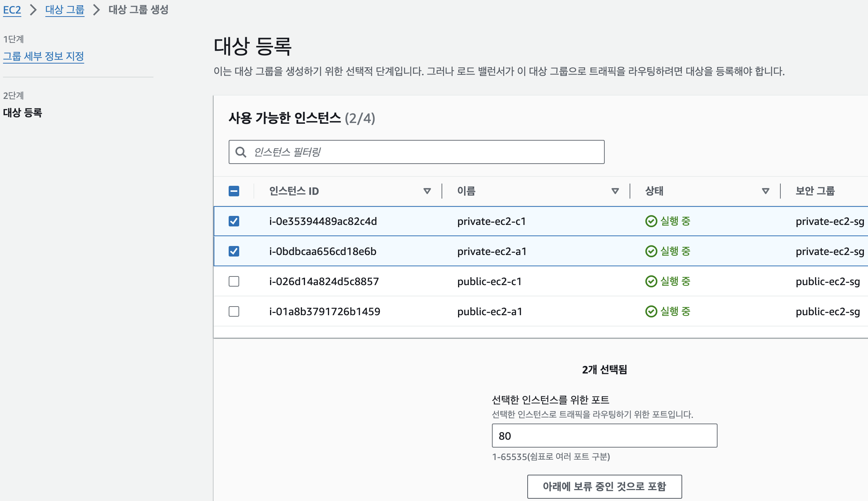Click running status icon for public-ec2-c1
The height and width of the screenshot is (501, 868).
click(651, 281)
